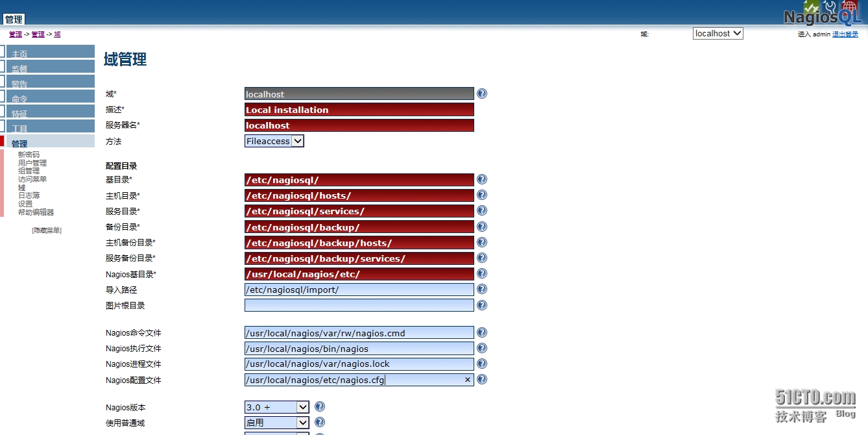868x435 pixels.
Task: Go to 访问菜单 submenu entry
Action: (x=32, y=179)
